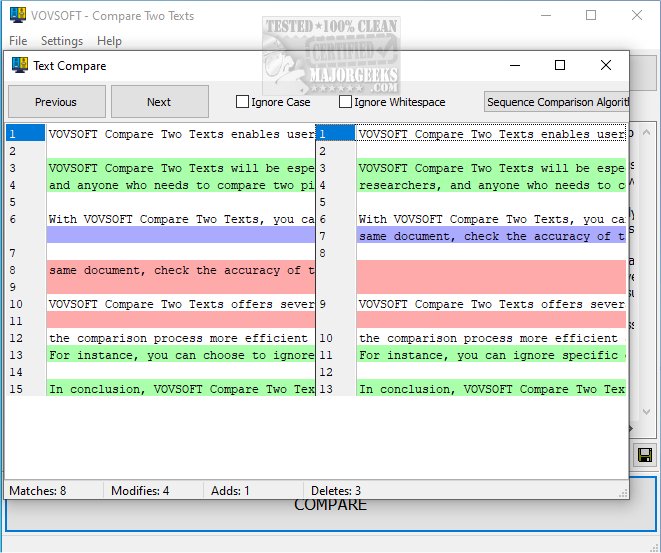
Task: Click the COMPARE button in main window
Action: (x=330, y=505)
